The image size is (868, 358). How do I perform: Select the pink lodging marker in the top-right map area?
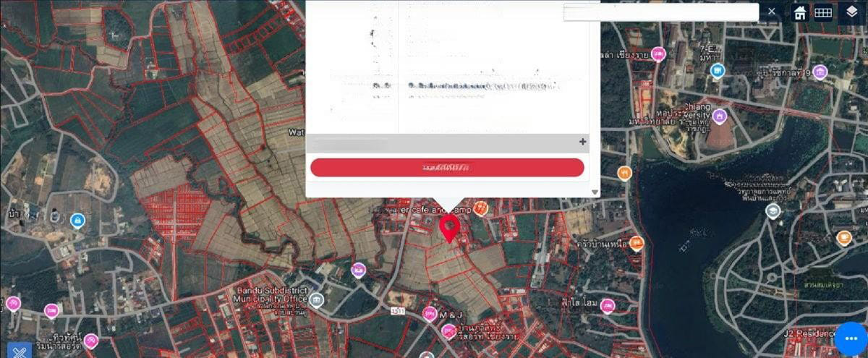(x=658, y=54)
